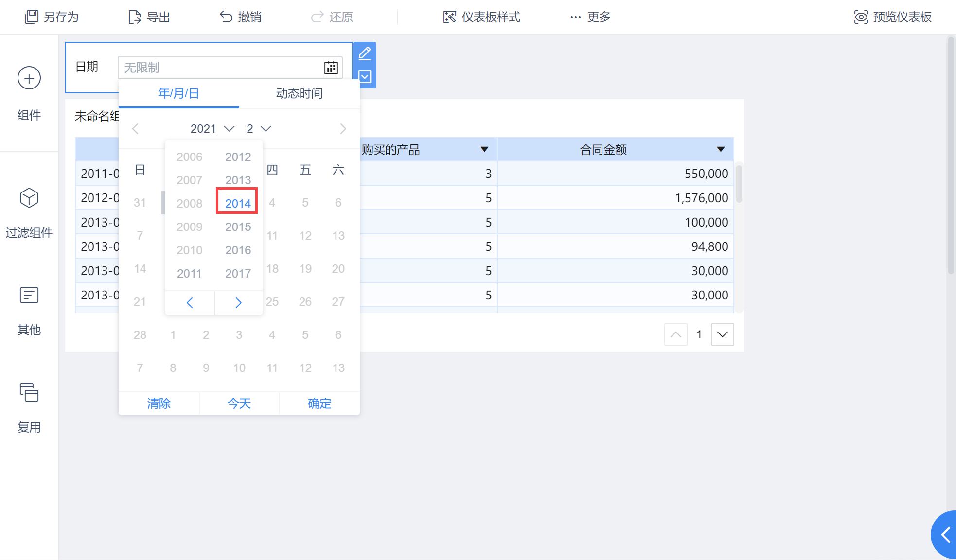Open the 合同金额 column dropdown arrow

click(x=721, y=149)
